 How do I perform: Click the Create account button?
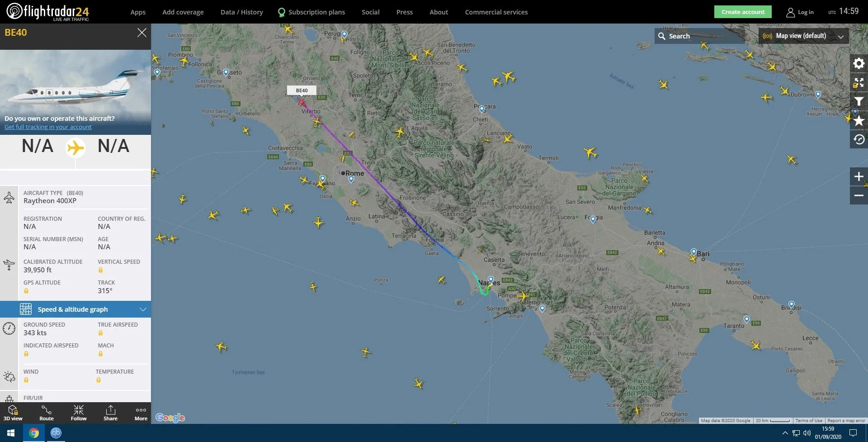pos(743,12)
